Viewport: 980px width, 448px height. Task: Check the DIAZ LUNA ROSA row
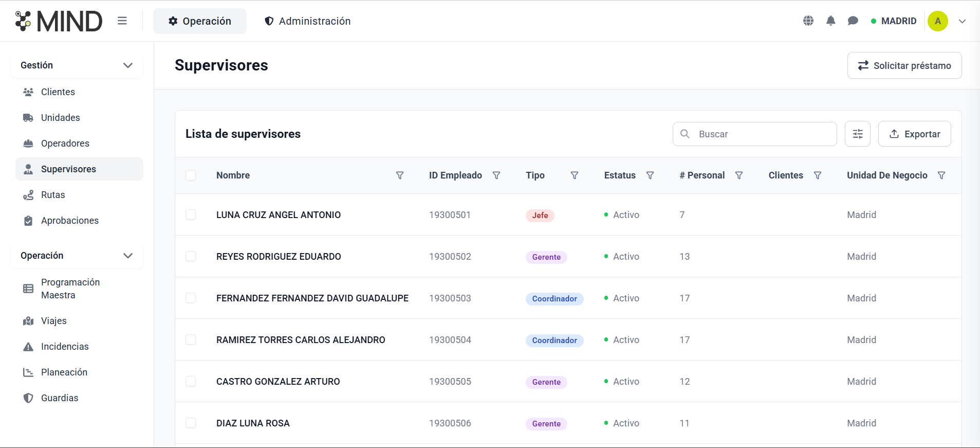click(191, 423)
